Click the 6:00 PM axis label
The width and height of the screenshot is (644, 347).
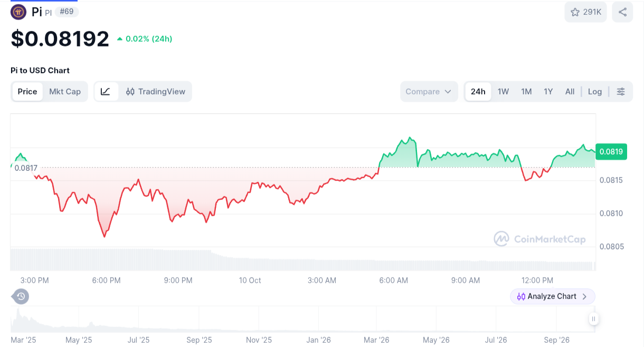pos(106,280)
